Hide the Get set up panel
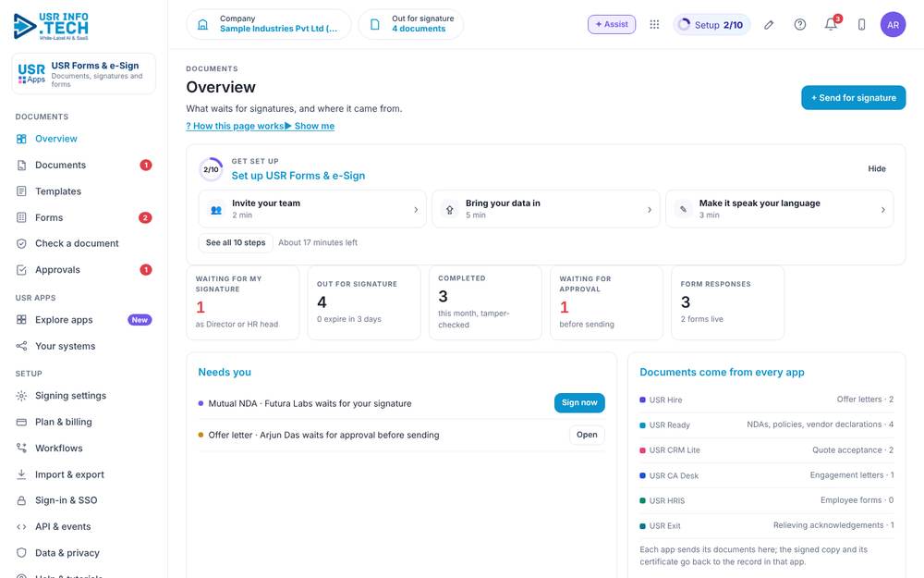Viewport: 924px width, 578px height. 876,168
